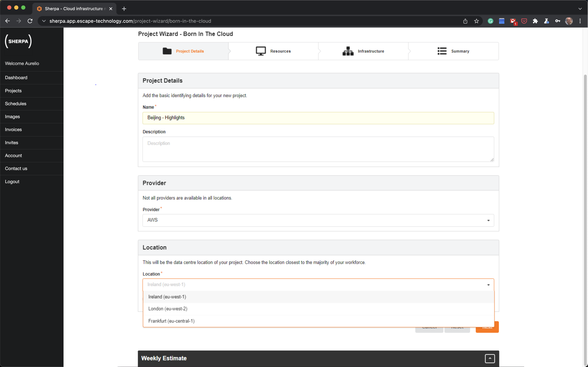Click the project Name field

pyautogui.click(x=318, y=118)
